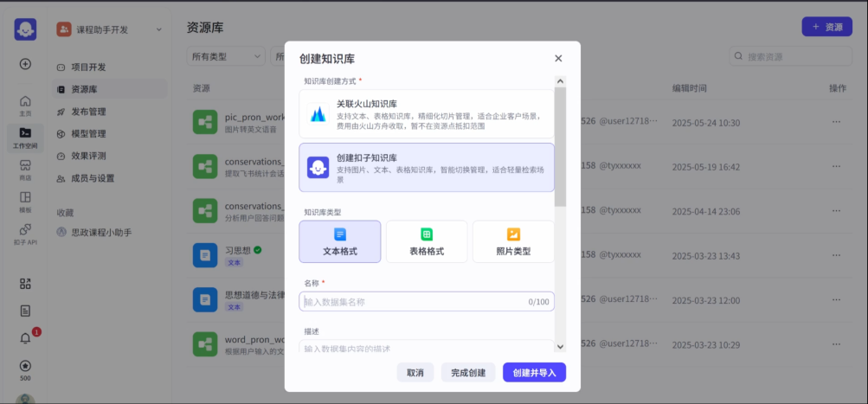868x404 pixels.
Task: Select 创建扣子知识库 creation option
Action: point(426,168)
